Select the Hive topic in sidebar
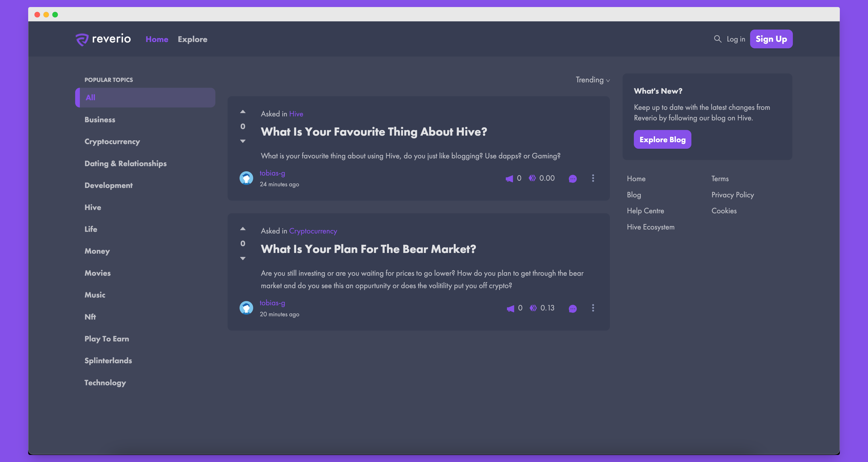Screen dimensions: 868x462 (x=93, y=207)
